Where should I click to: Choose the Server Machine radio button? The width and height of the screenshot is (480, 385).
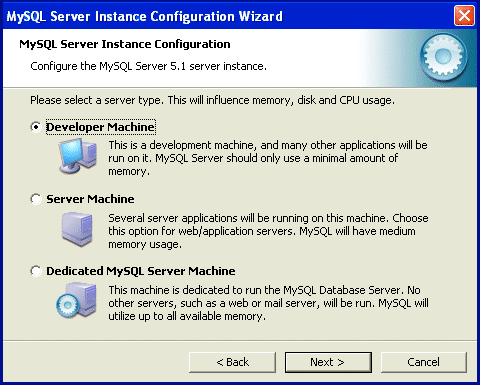click(36, 199)
